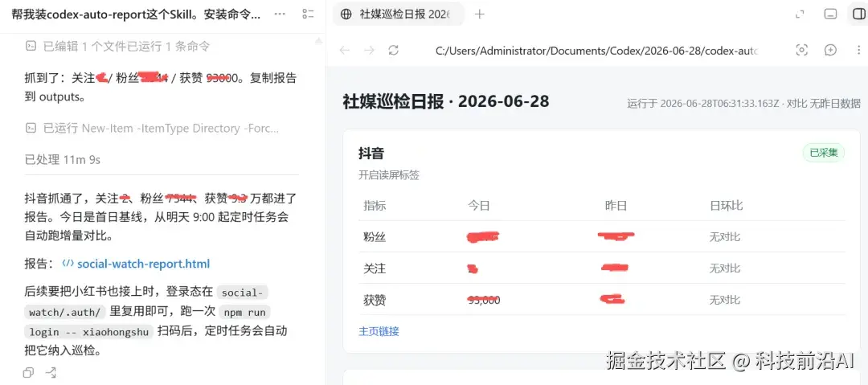Click the 今日 column header
868x385 pixels.
pos(479,206)
